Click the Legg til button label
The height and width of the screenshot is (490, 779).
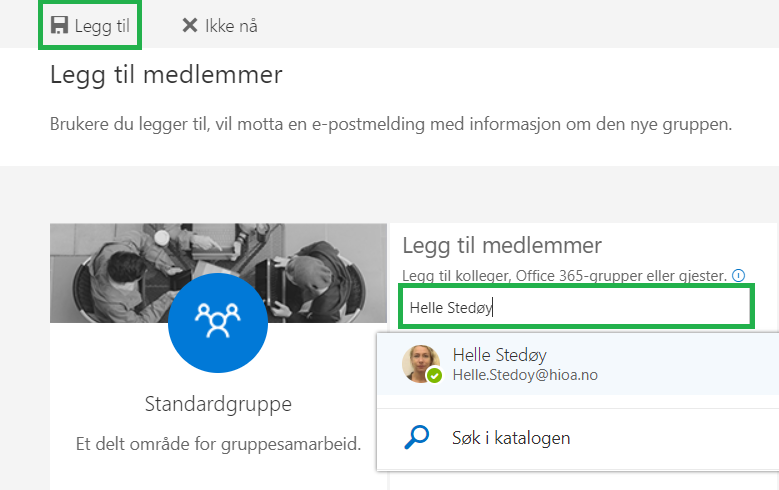tap(102, 26)
